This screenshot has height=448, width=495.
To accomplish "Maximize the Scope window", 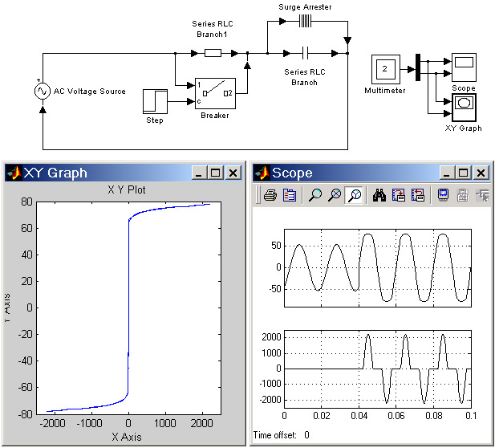I will [464, 173].
